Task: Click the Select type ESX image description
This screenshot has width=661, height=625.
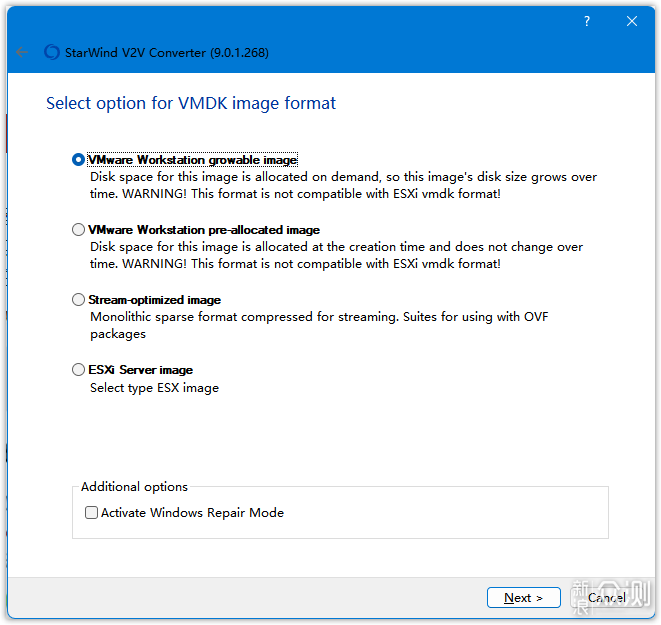Action: [154, 388]
